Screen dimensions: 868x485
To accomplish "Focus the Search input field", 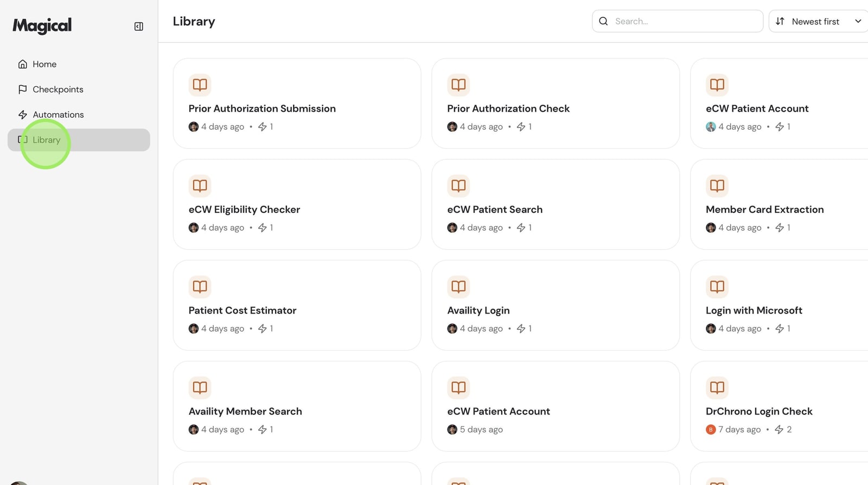I will coord(678,21).
